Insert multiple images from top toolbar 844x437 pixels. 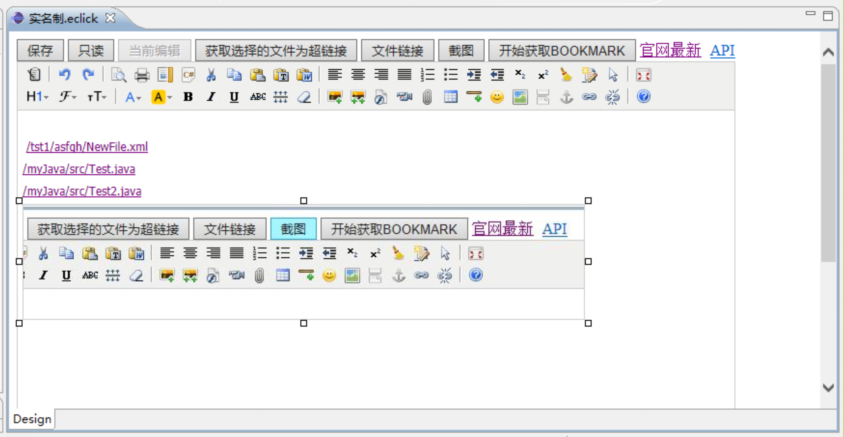[x=358, y=97]
